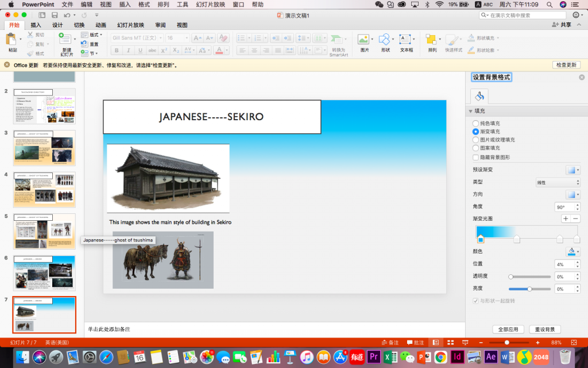Toggle 与形状一起旋转 checkbox
588x368 pixels.
pos(475,301)
